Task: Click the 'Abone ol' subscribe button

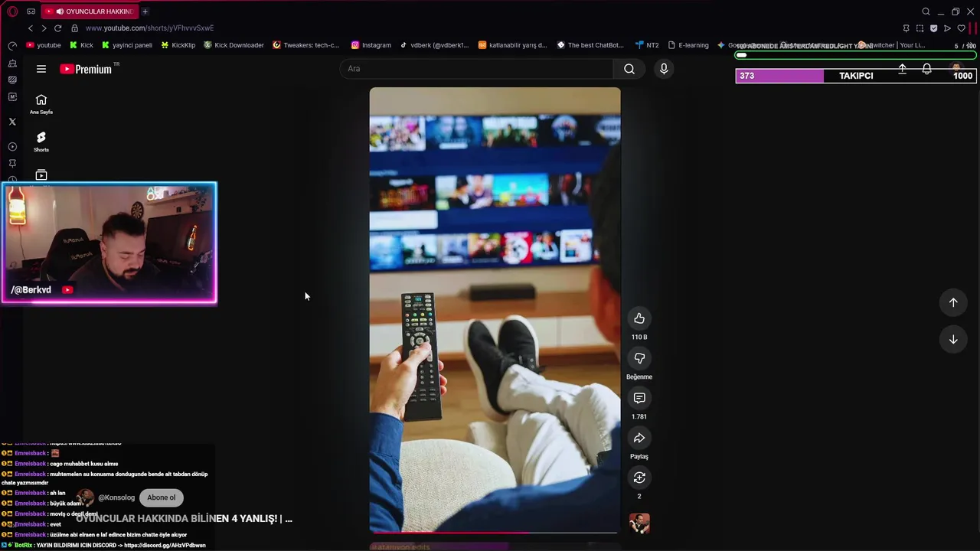Action: pyautogui.click(x=162, y=497)
